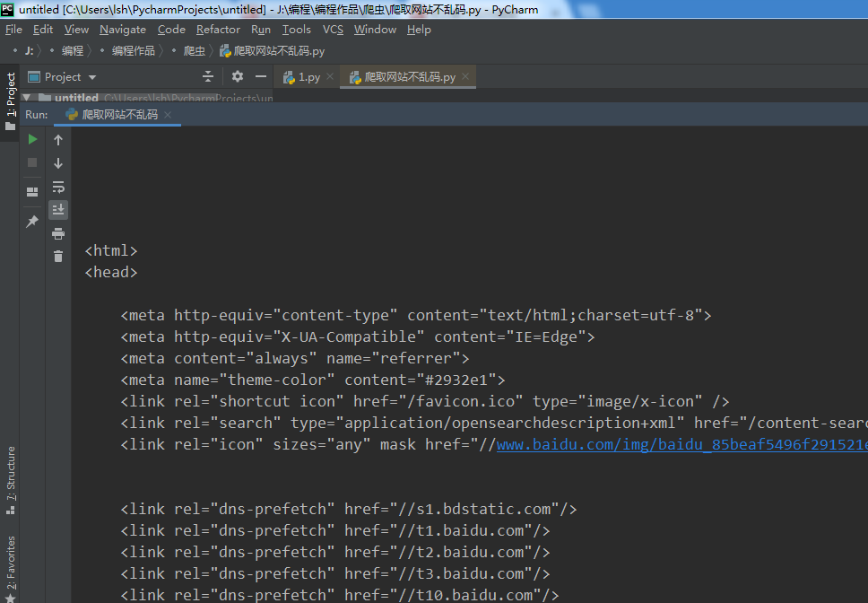Click the Down the Stack Trace arrow
Screen dimensions: 868x603
point(58,163)
